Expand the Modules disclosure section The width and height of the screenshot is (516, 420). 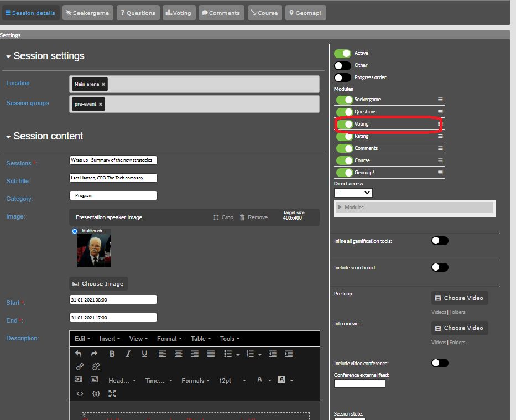[340, 208]
